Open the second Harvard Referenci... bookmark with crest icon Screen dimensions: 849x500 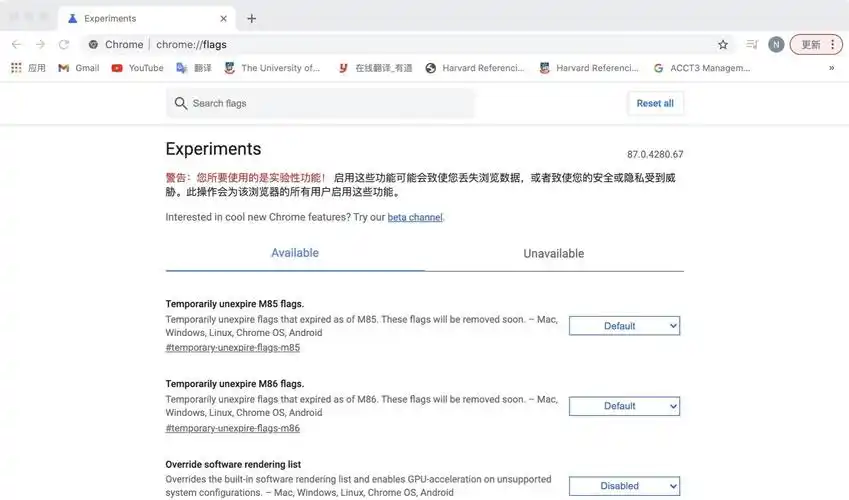(589, 68)
